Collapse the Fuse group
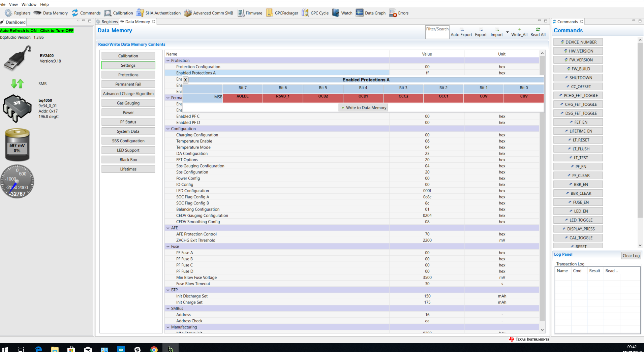 pyautogui.click(x=168, y=247)
